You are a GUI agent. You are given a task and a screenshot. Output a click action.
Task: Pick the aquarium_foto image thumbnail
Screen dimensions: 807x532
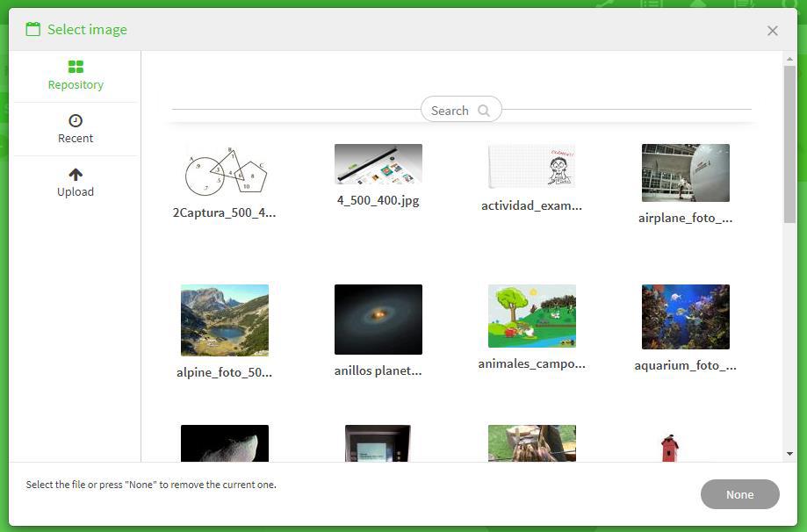click(685, 317)
